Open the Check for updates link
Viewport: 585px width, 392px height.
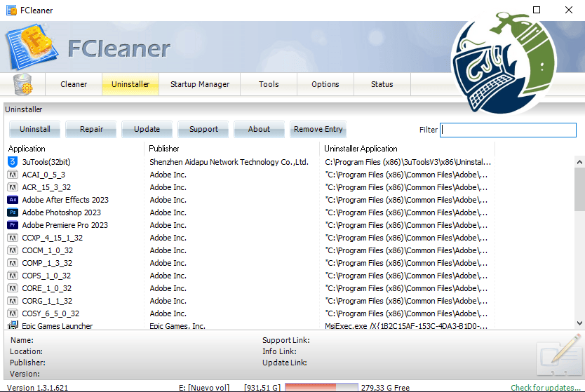[547, 388]
